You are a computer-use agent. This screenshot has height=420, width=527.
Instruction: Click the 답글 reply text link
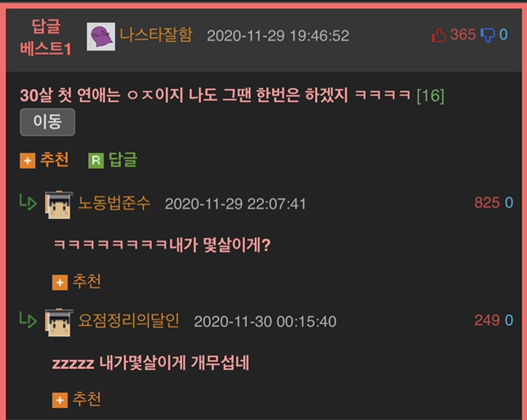coord(123,160)
